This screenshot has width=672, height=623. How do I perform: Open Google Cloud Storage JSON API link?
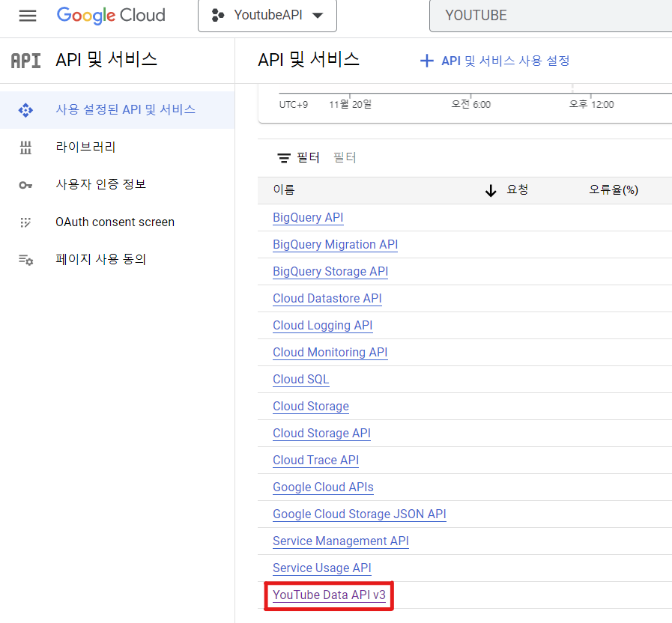point(360,514)
